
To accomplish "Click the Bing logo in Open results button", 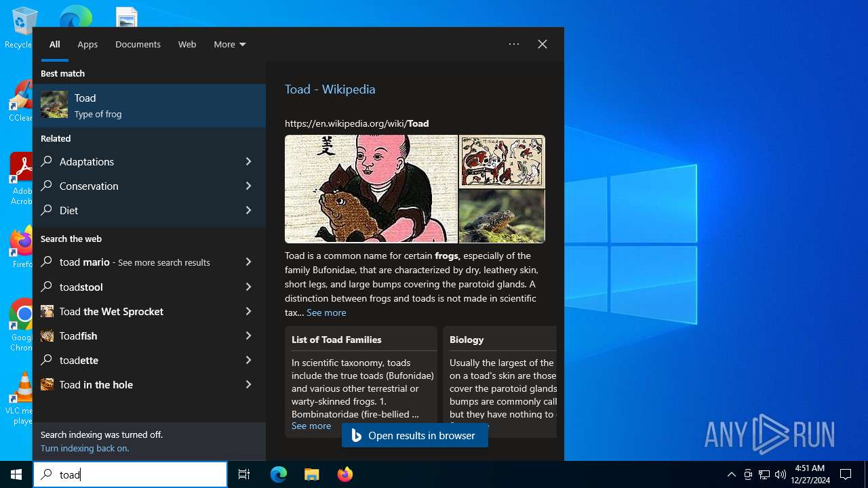I will tap(356, 436).
